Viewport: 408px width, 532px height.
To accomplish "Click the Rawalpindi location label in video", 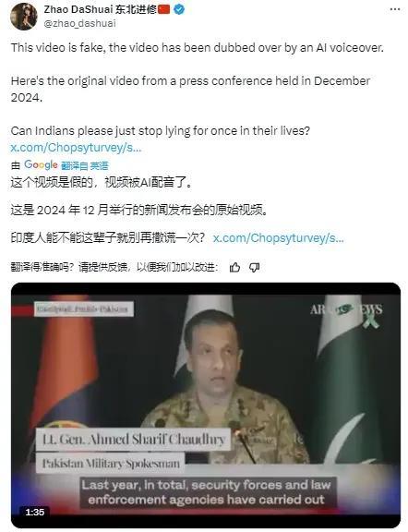I will tap(83, 309).
